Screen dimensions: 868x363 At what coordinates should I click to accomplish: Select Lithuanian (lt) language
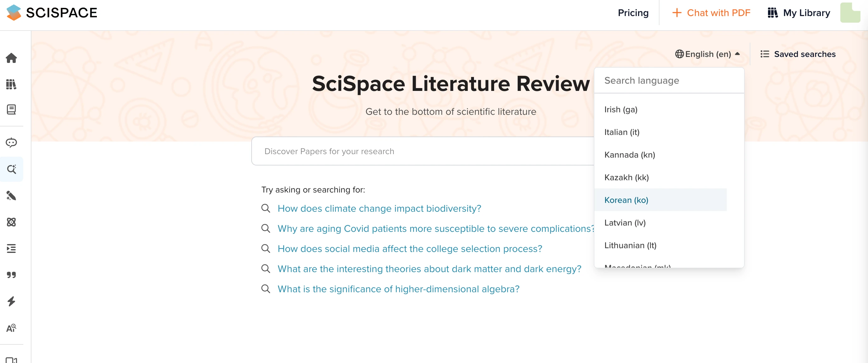(x=630, y=245)
